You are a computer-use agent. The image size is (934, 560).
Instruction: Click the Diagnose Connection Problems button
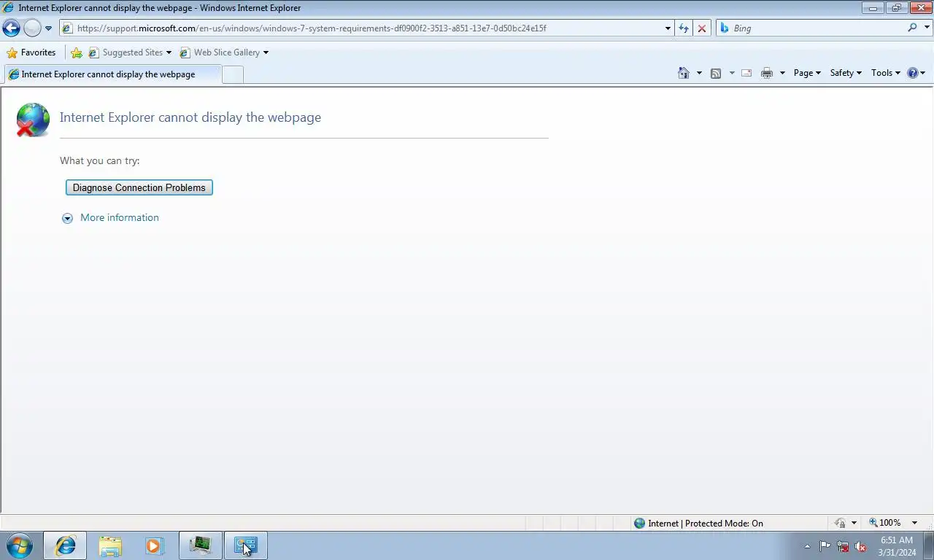[x=139, y=187]
